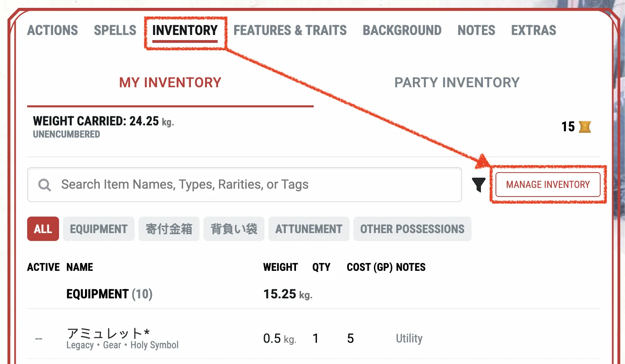Focus the item search field
Viewport: 625px width, 364px height.
[x=252, y=184]
